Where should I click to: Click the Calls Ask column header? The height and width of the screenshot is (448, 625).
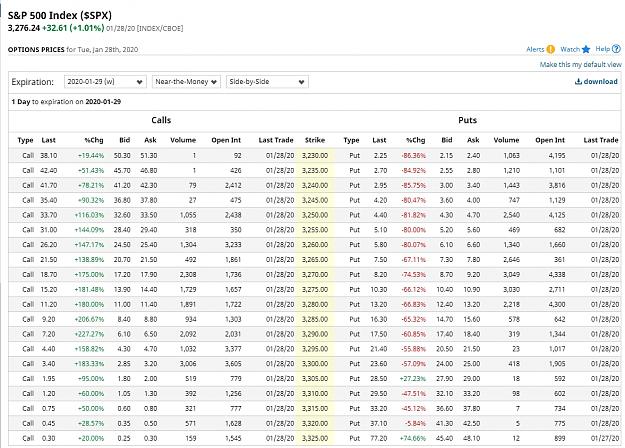[150, 140]
